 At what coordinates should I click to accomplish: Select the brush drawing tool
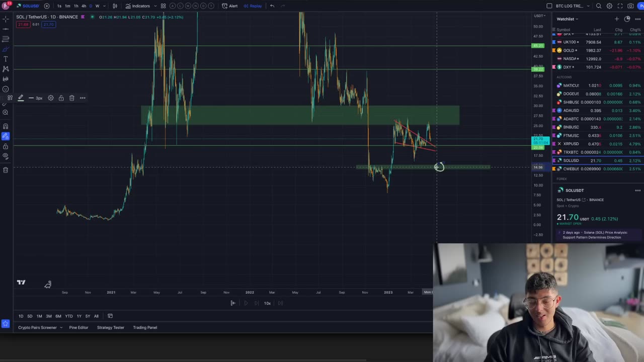6,49
